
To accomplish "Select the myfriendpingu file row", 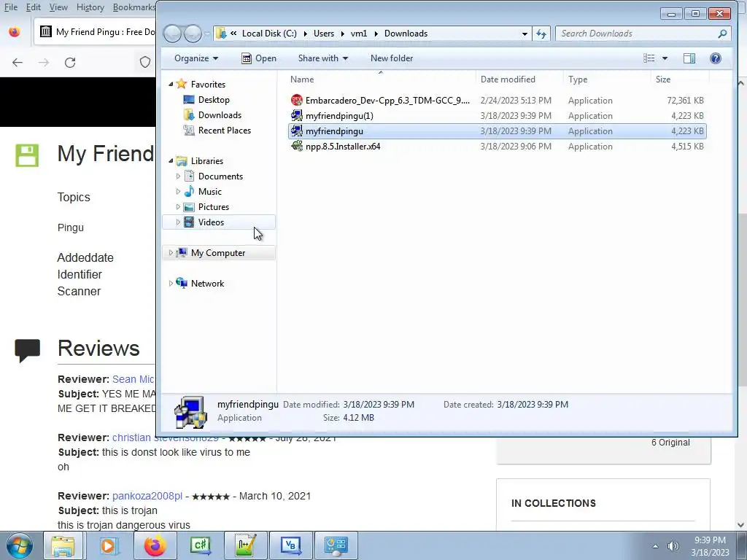I will [x=497, y=131].
